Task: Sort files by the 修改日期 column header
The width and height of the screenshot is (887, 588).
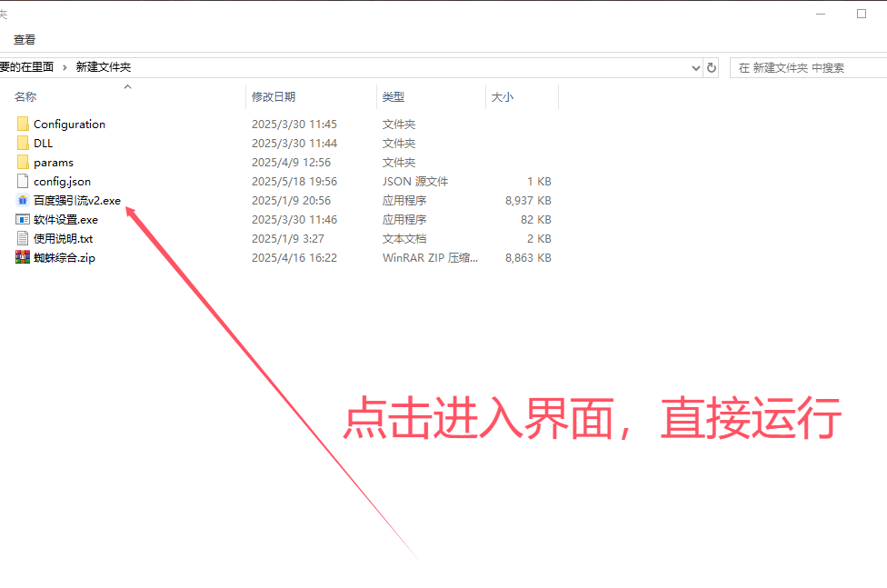Action: point(274,96)
